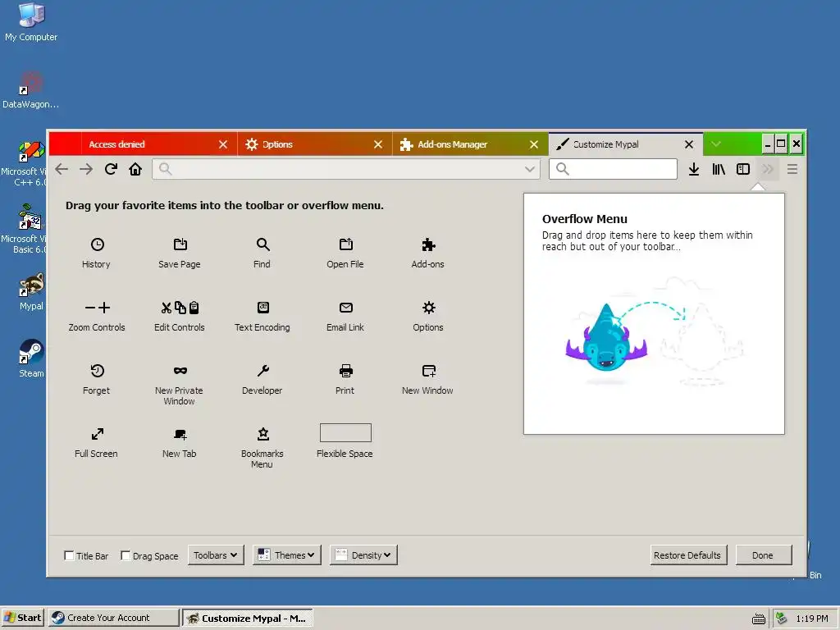Click the Sidebar toggle toolbar icon
Viewport: 840px width, 630px height.
pyautogui.click(x=743, y=169)
